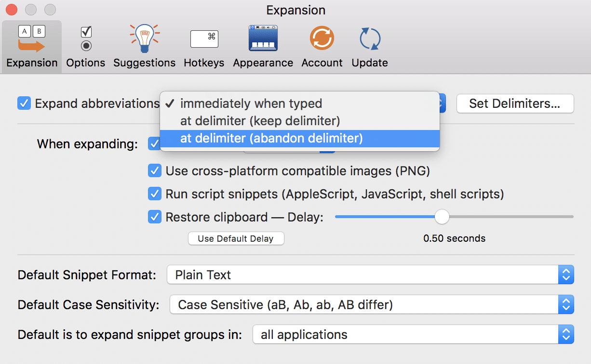This screenshot has height=364, width=591.
Task: Toggle the Expand abbreviations checkbox
Action: pos(24,104)
